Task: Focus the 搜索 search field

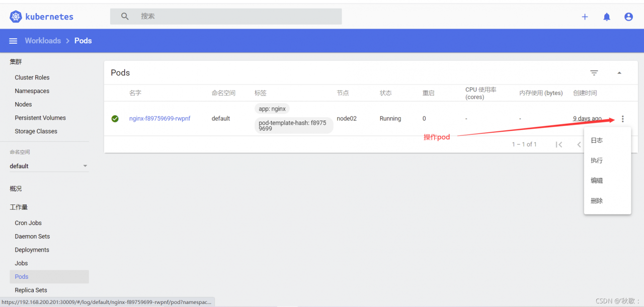Action: (x=226, y=16)
